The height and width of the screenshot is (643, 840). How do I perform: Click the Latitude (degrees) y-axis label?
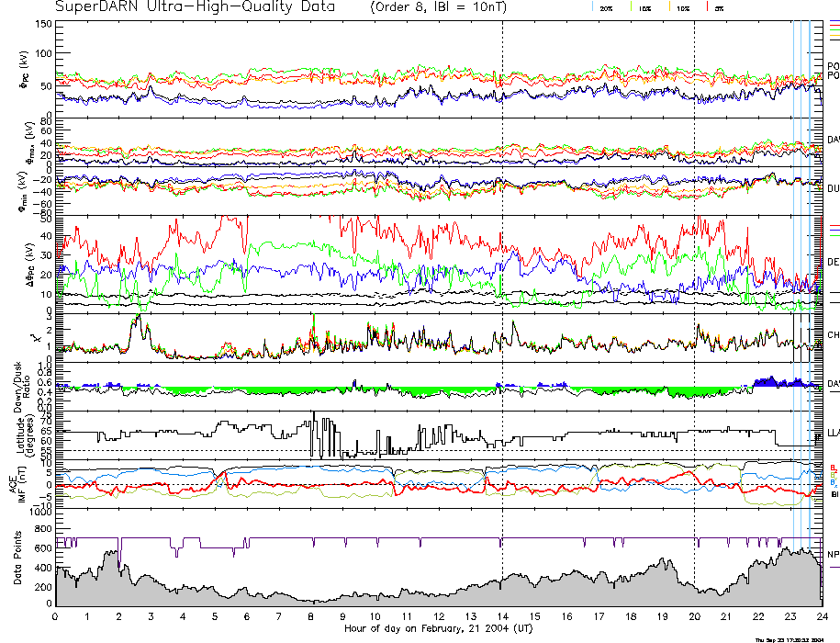click(22, 435)
